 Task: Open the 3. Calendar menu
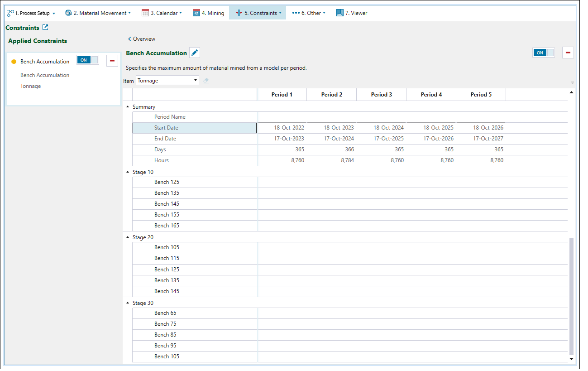tap(162, 13)
